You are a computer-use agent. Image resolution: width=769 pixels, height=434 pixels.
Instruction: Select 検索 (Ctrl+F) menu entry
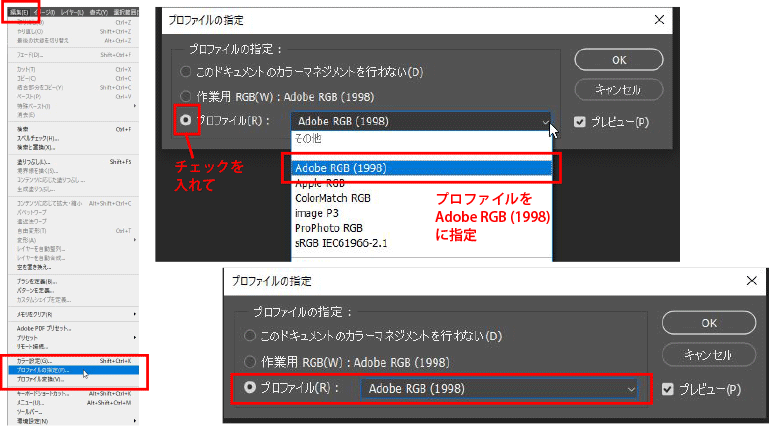(74, 129)
